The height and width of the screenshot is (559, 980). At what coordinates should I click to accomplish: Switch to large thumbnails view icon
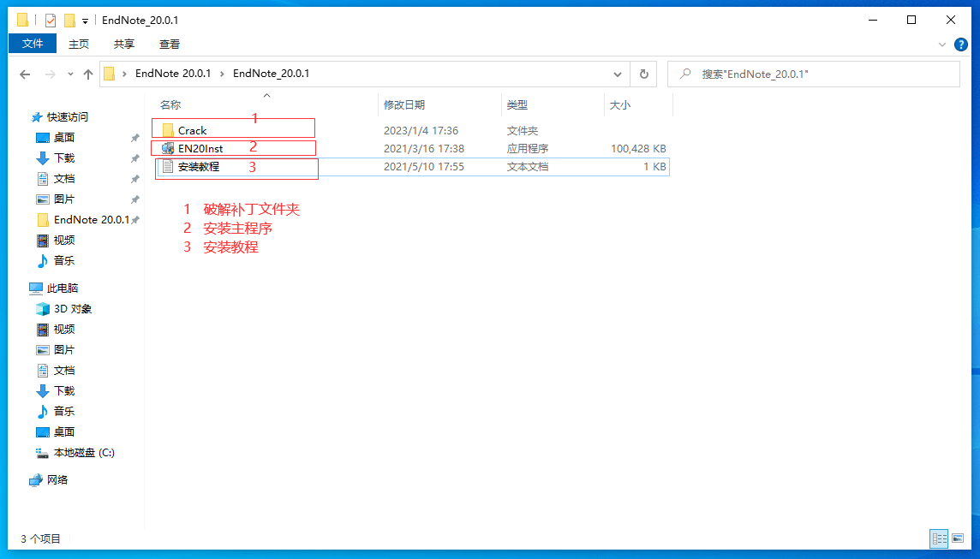click(958, 538)
